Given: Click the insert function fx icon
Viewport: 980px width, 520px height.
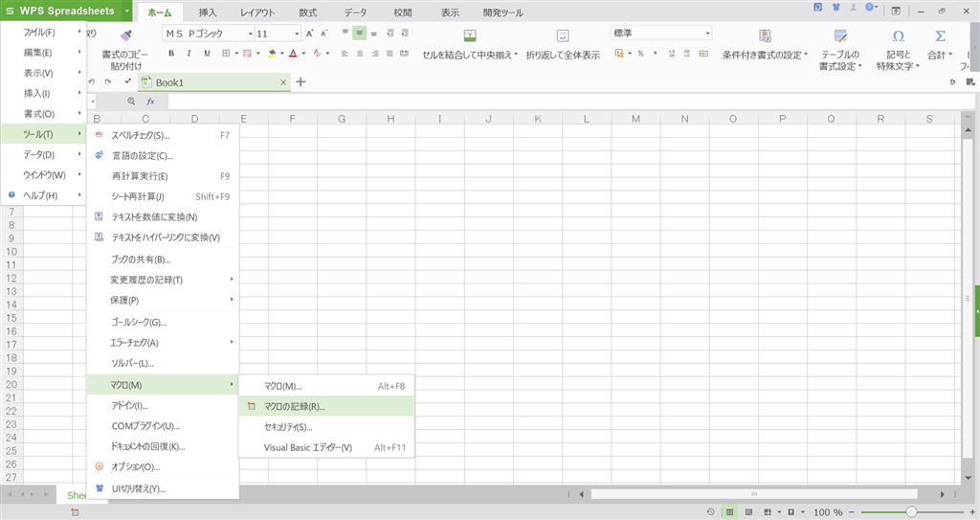Looking at the screenshot, I should [x=150, y=102].
